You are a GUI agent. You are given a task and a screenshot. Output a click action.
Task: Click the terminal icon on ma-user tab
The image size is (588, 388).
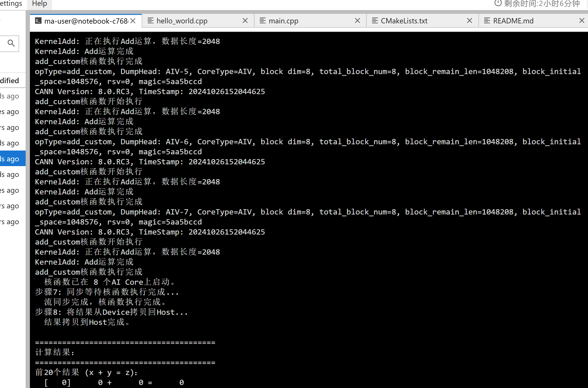[38, 21]
